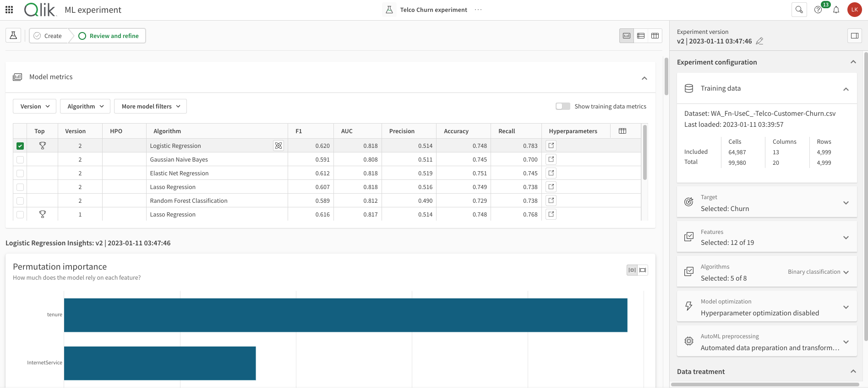Screen dimensions: 868x390
Task: Open hyperparameters for Logistic Regression
Action: click(551, 146)
